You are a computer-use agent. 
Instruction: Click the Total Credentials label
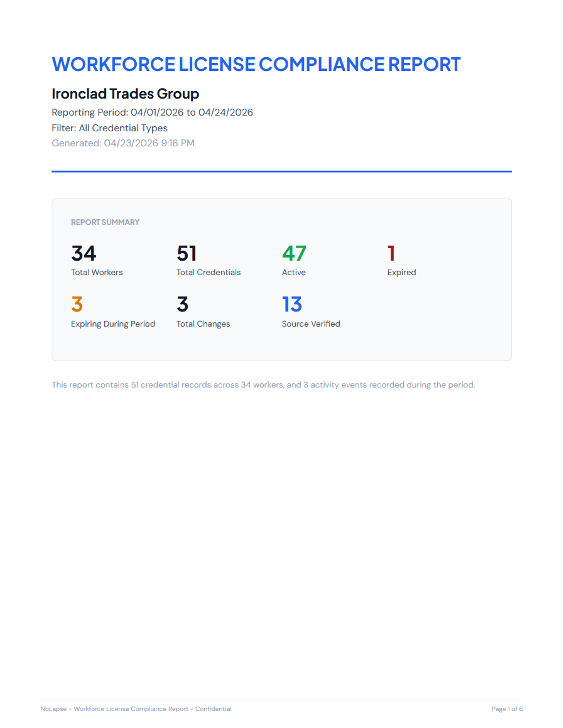(209, 273)
